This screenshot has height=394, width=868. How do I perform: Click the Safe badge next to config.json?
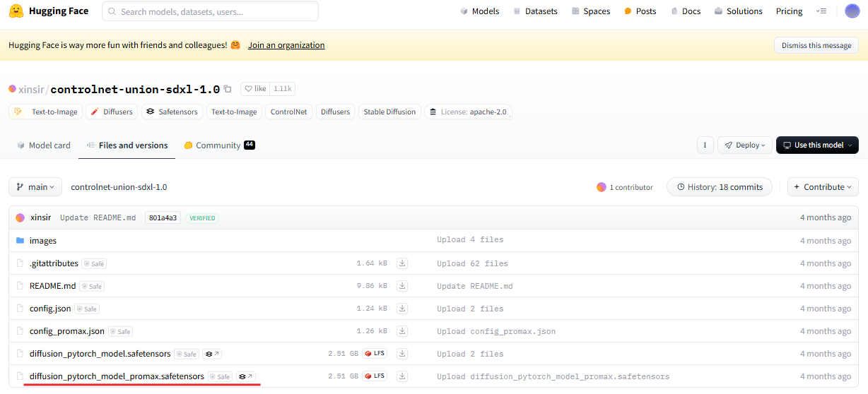pos(87,309)
